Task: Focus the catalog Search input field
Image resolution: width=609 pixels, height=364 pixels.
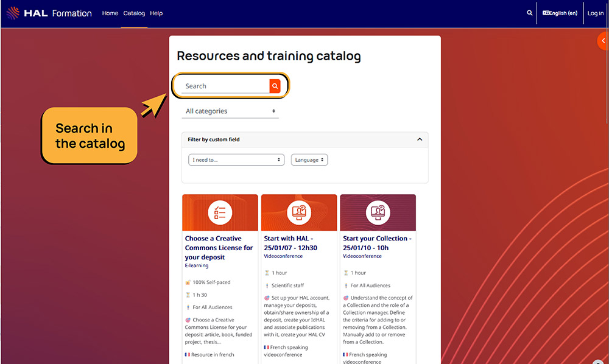Action: pyautogui.click(x=225, y=86)
